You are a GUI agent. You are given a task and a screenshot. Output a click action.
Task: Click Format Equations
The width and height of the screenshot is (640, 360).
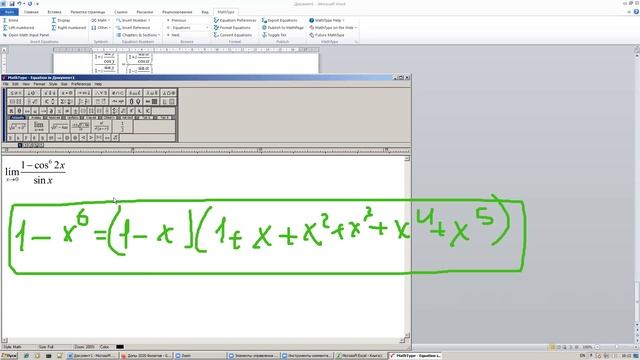pos(232,27)
